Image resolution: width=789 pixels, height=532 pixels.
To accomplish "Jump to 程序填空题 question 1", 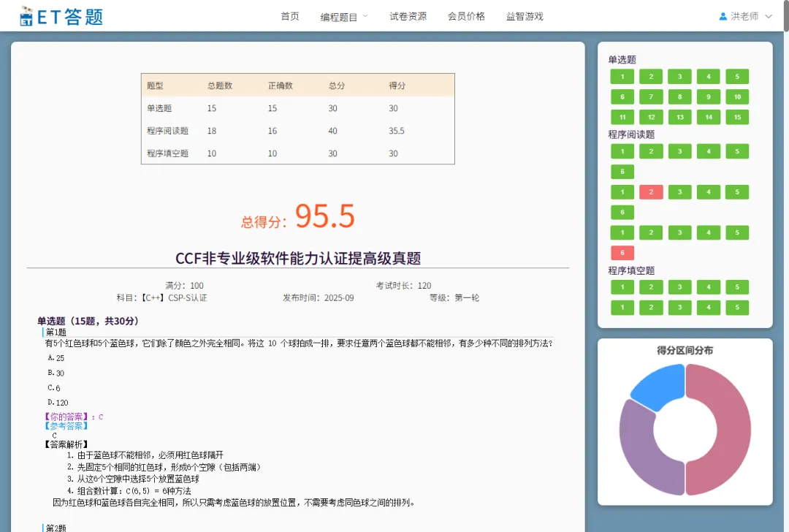I will click(x=622, y=287).
